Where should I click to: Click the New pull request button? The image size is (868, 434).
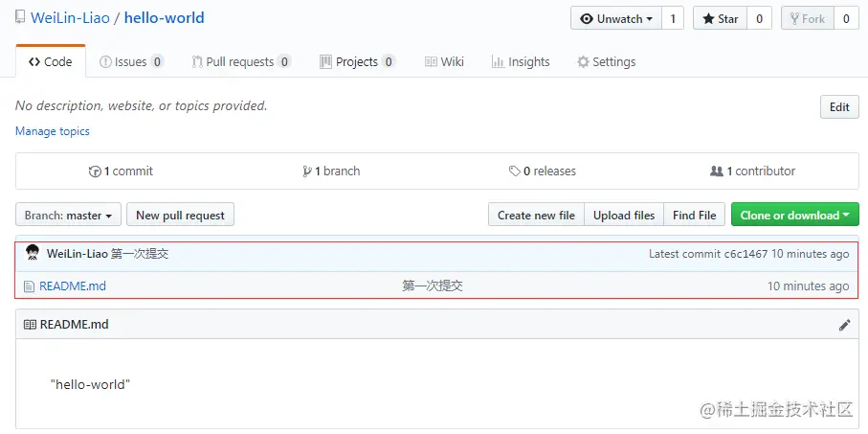click(x=181, y=215)
